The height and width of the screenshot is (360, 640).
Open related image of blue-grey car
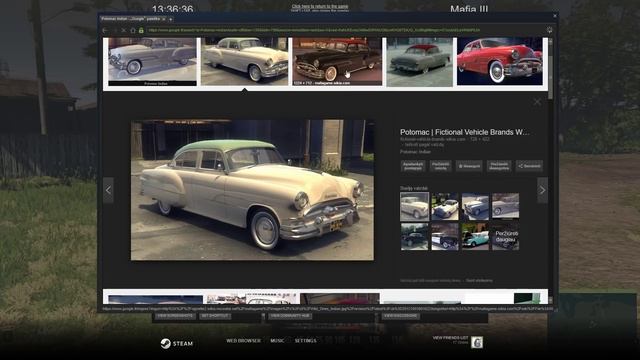click(475, 207)
